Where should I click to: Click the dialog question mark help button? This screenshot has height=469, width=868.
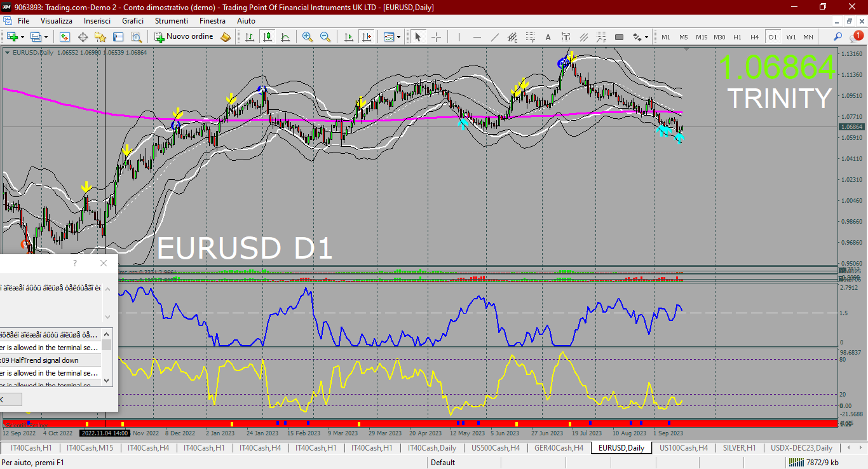(x=75, y=263)
